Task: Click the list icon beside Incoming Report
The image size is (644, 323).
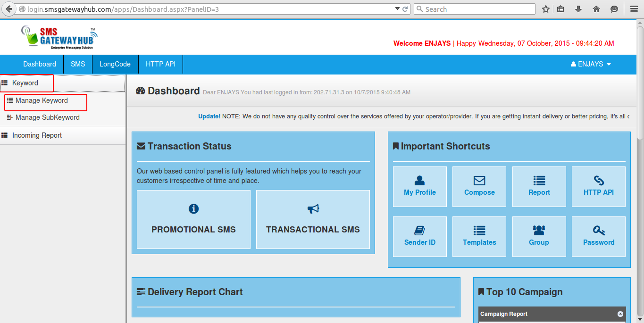Action: tap(5, 135)
